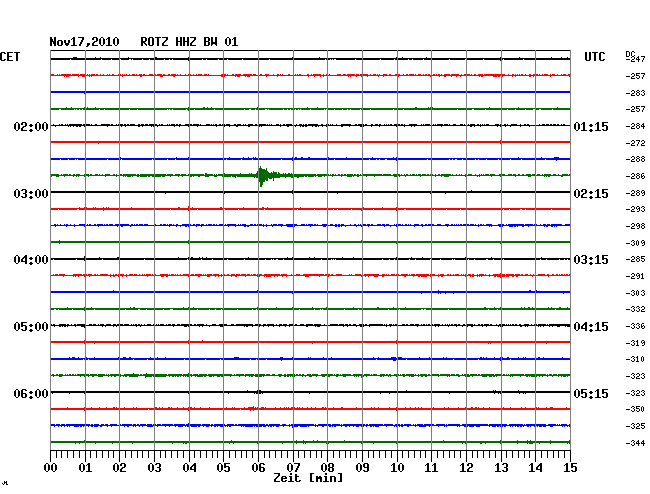Click the 08 minute axis label

click(x=327, y=468)
